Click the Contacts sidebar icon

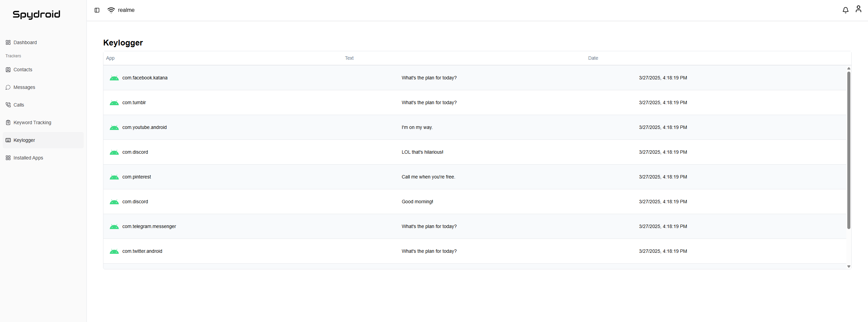[8, 70]
